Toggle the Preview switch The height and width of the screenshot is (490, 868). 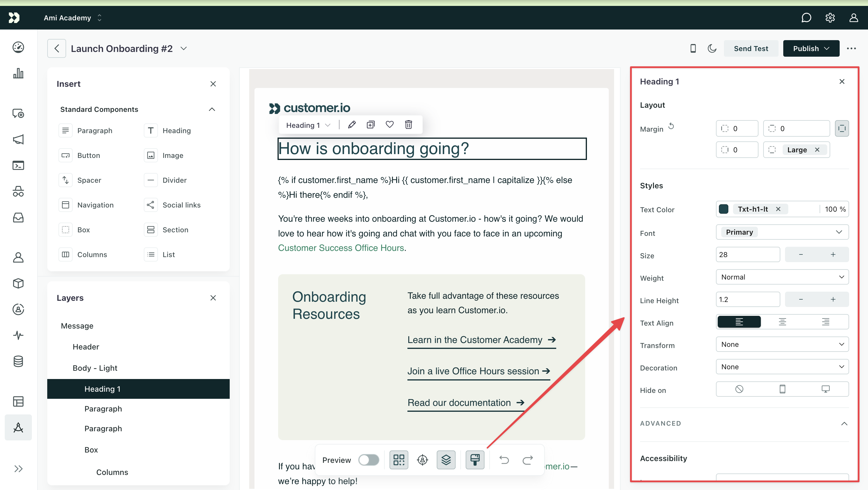click(369, 460)
